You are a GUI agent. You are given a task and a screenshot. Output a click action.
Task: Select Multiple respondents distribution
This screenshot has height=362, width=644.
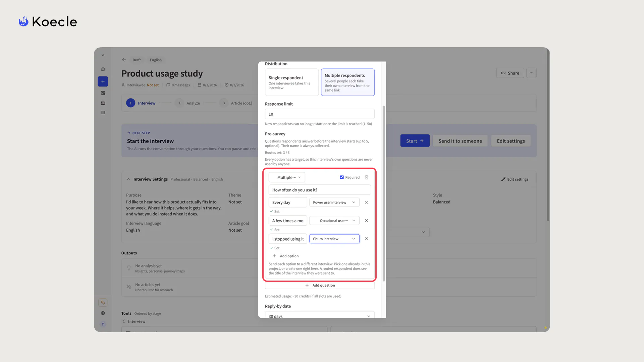click(x=348, y=82)
